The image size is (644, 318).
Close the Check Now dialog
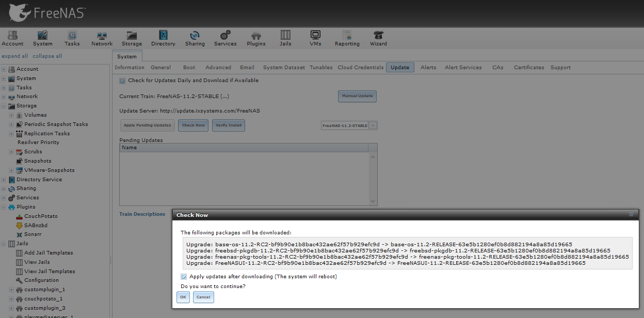(632, 215)
